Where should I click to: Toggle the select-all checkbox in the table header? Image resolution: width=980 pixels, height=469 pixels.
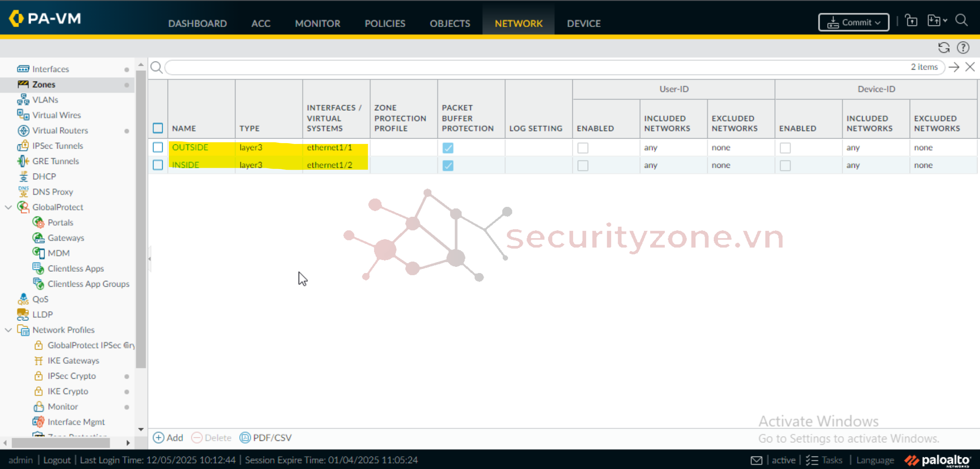[158, 128]
